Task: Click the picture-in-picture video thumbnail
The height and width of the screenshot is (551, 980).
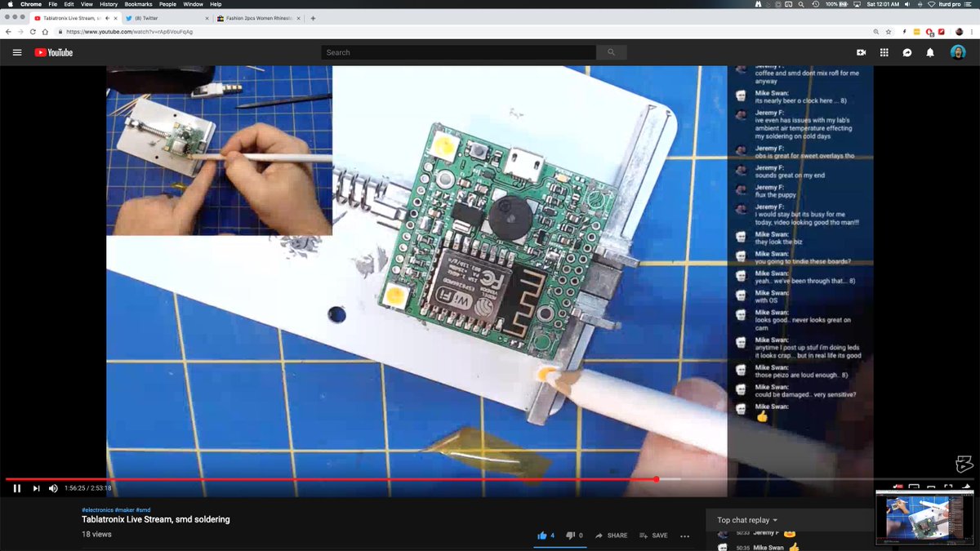Action: click(x=924, y=518)
